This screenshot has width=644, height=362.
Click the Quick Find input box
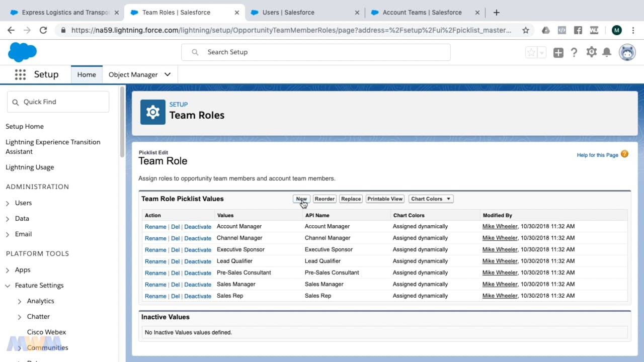[x=58, y=102]
